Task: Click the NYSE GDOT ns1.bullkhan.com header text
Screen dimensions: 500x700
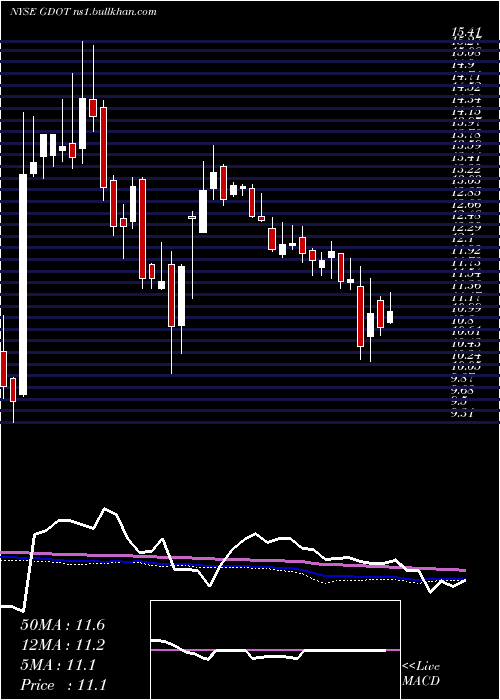Action: [x=83, y=12]
